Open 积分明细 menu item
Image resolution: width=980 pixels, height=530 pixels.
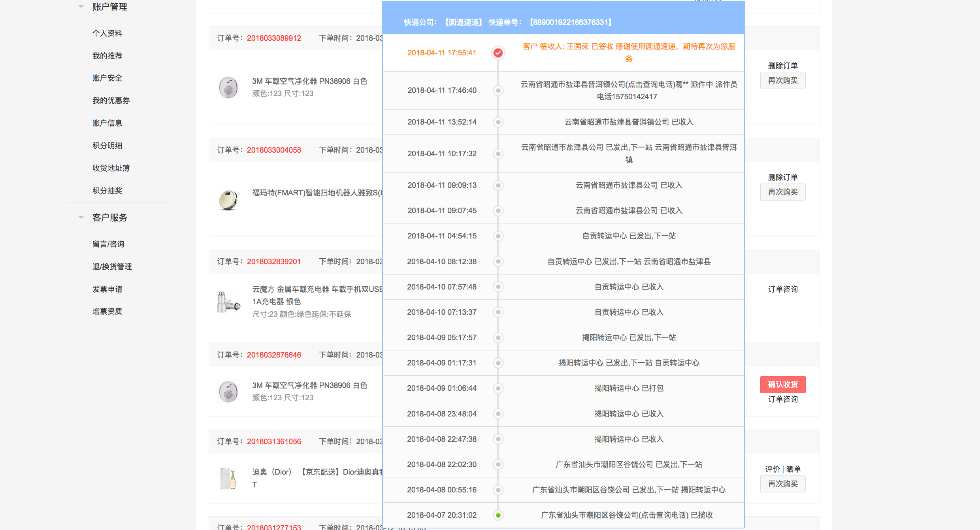click(x=107, y=146)
